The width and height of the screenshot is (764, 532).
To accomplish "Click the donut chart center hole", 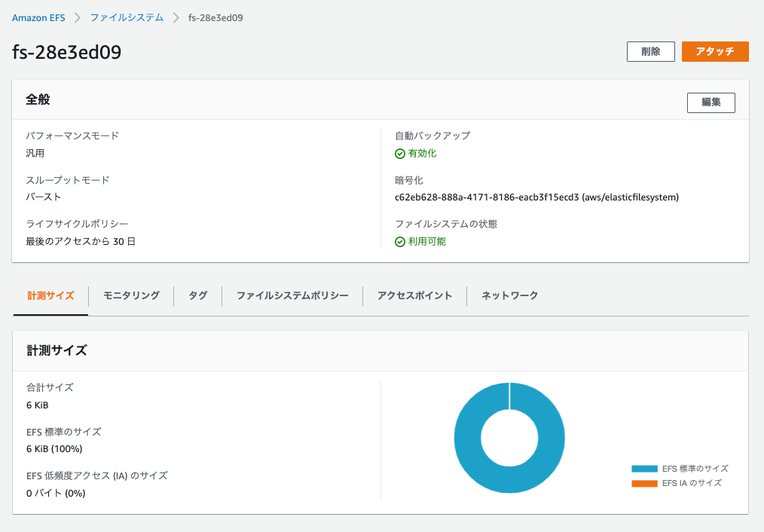I will [x=509, y=438].
